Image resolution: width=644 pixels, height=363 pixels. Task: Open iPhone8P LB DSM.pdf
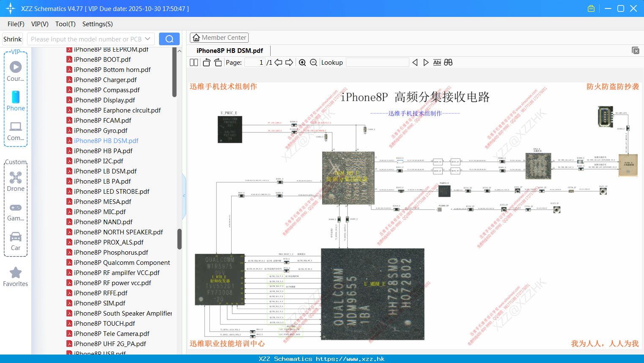(105, 171)
